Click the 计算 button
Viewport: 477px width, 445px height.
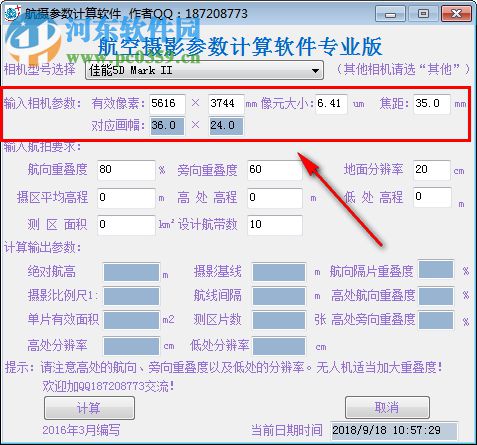pos(89,408)
